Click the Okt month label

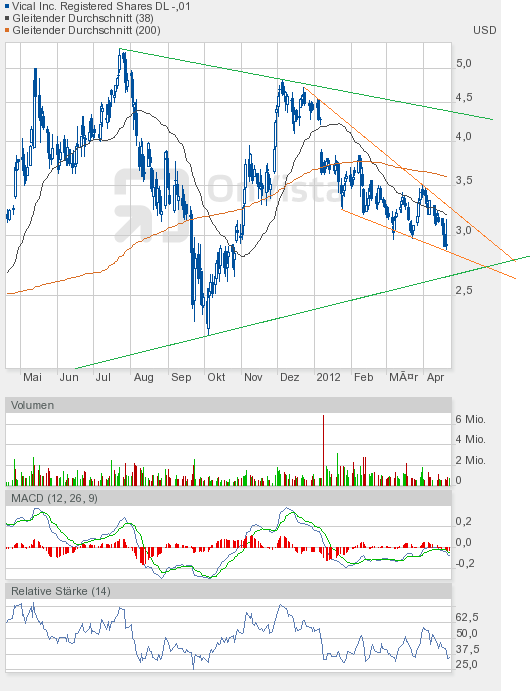(216, 377)
